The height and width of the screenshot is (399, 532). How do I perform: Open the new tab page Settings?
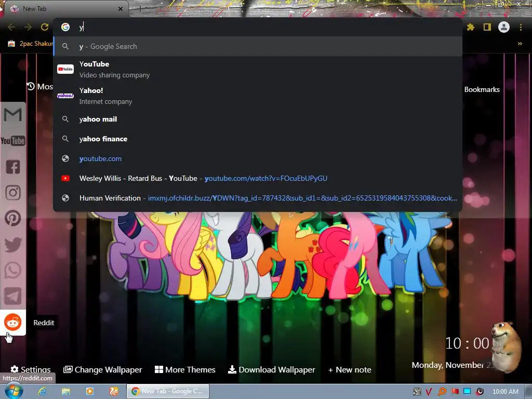(31, 369)
